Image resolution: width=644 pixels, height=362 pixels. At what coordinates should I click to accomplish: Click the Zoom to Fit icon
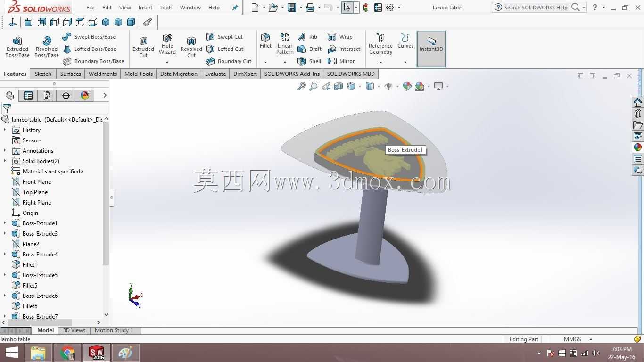click(301, 86)
